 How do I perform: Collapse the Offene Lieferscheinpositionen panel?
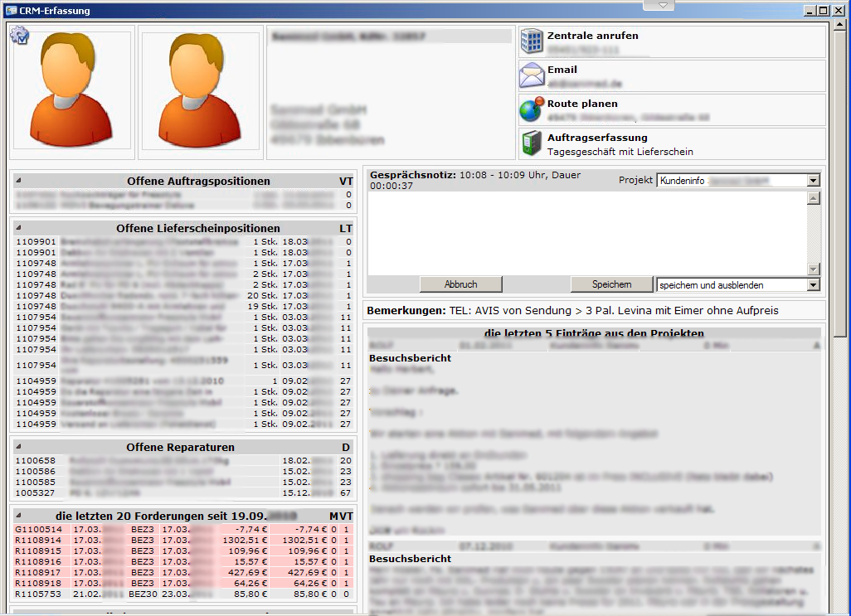[19, 228]
